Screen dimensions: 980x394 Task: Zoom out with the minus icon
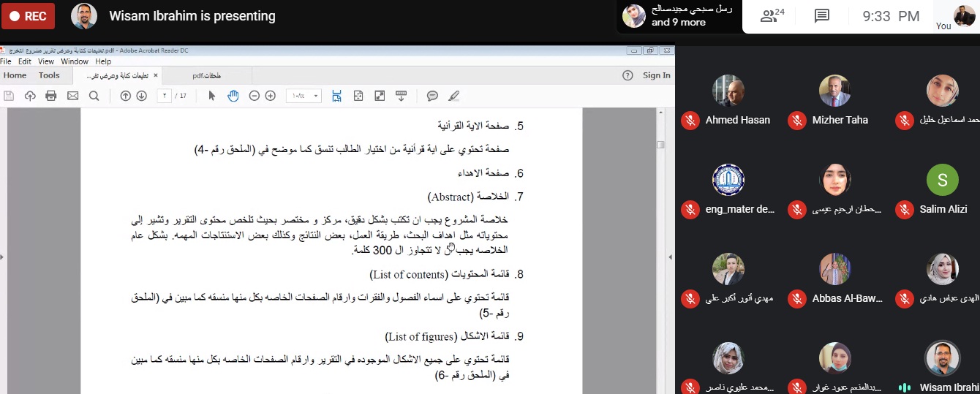click(255, 96)
